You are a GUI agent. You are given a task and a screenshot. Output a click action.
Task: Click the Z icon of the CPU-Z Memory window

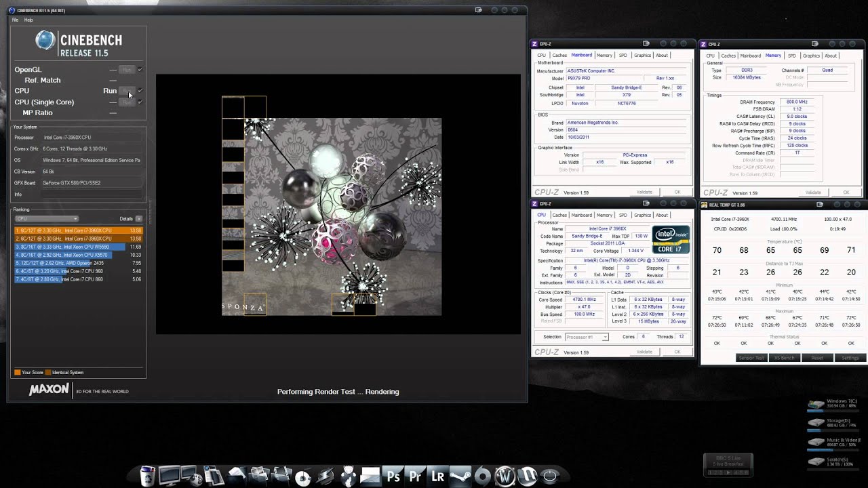tap(705, 44)
